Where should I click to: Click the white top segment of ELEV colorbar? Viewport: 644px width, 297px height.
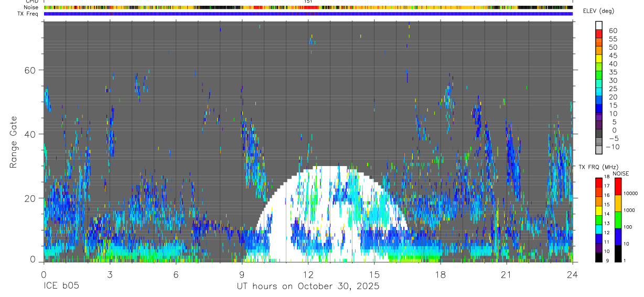click(599, 26)
